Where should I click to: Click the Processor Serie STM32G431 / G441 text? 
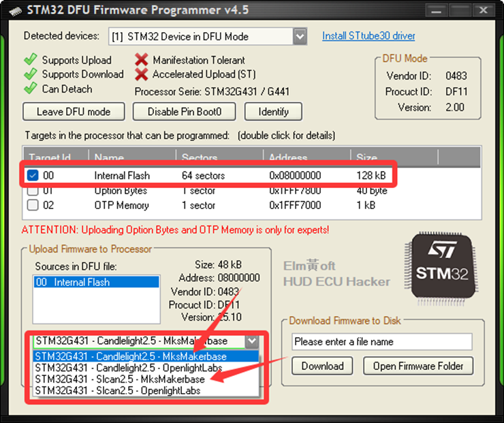(212, 91)
